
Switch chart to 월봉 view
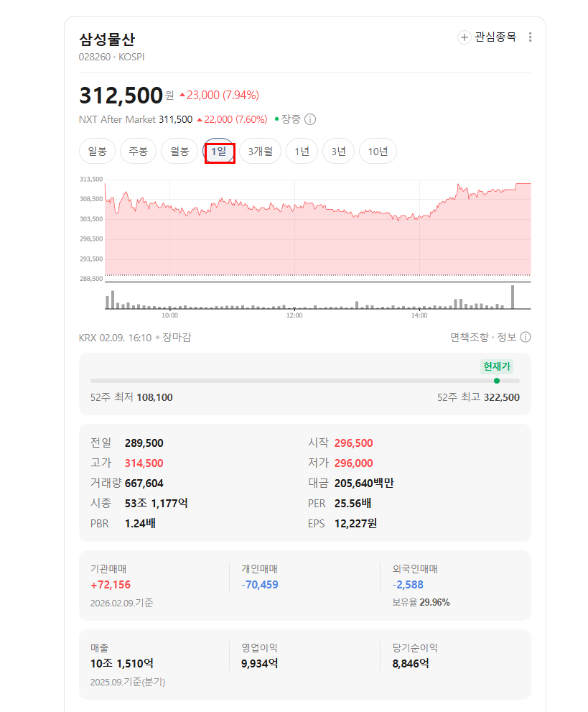pyautogui.click(x=179, y=151)
